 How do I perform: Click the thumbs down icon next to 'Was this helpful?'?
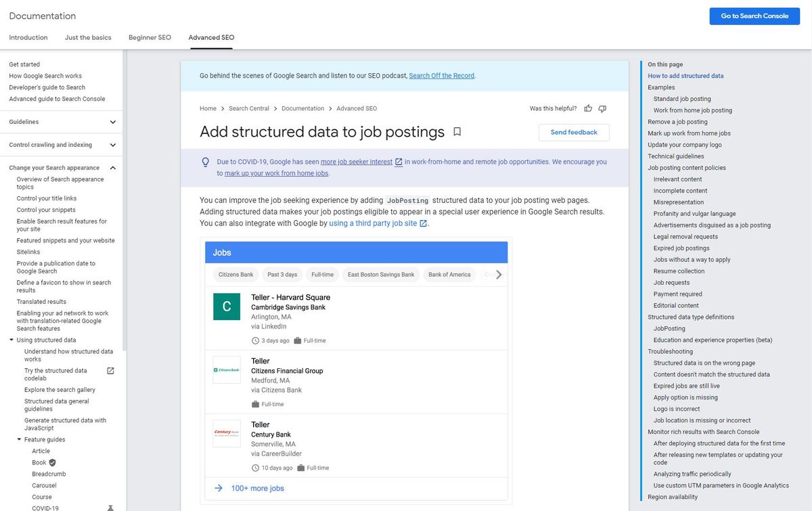pos(602,108)
